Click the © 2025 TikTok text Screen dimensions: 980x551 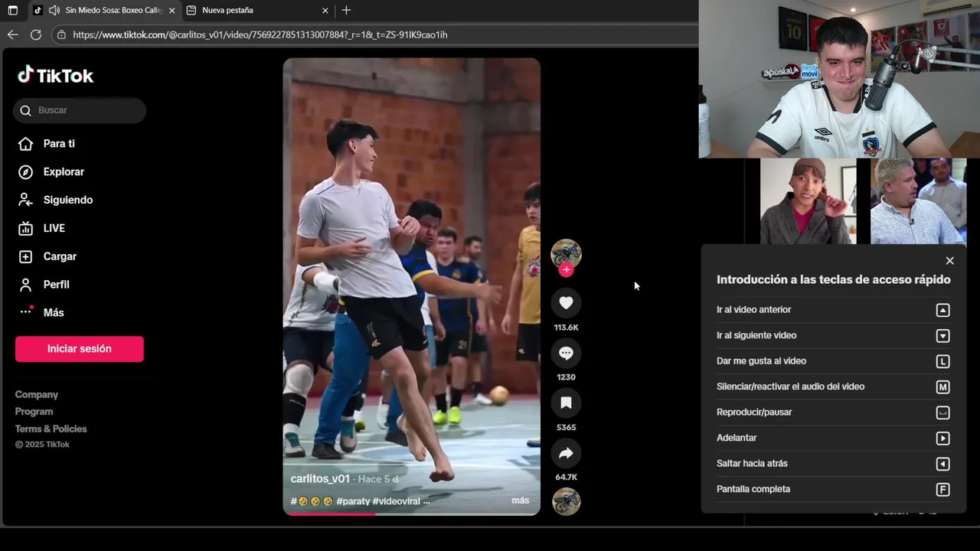[x=42, y=445]
